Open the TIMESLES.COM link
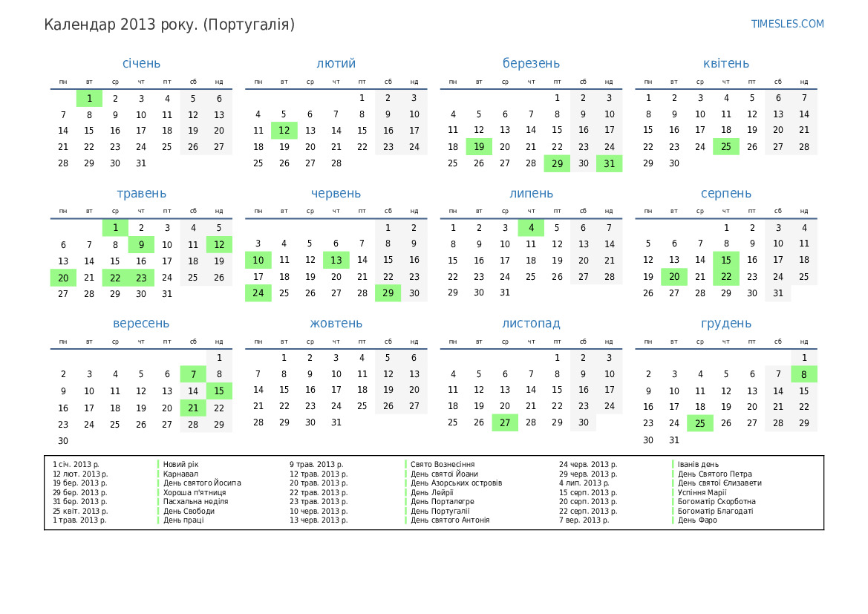Screen dimensions: 868x614 point(787,24)
